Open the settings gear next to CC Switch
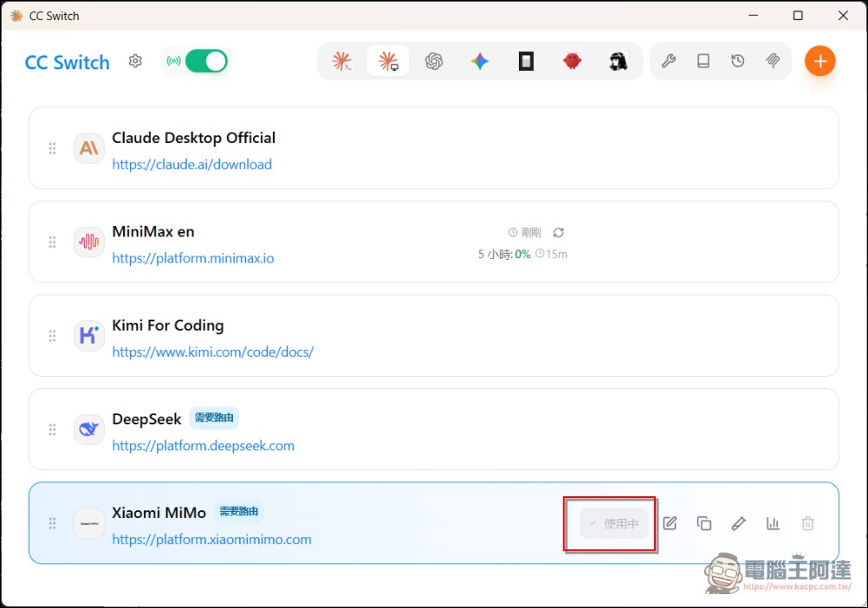 pyautogui.click(x=135, y=61)
